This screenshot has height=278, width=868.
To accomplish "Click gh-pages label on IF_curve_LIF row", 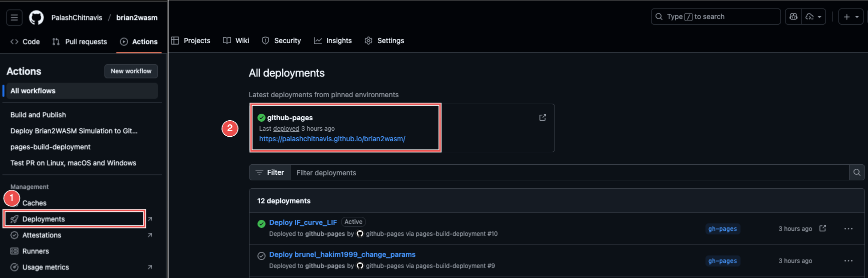I will coord(722,229).
